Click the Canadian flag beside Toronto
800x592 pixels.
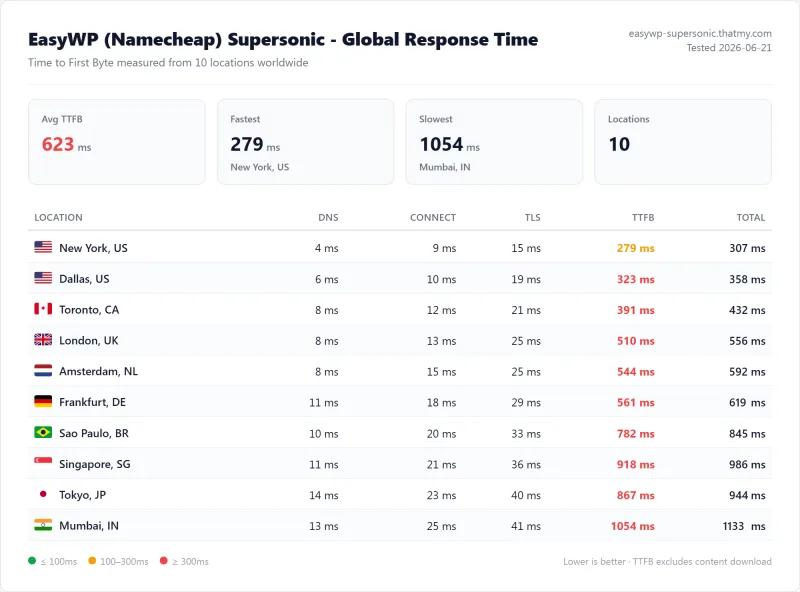point(43,309)
